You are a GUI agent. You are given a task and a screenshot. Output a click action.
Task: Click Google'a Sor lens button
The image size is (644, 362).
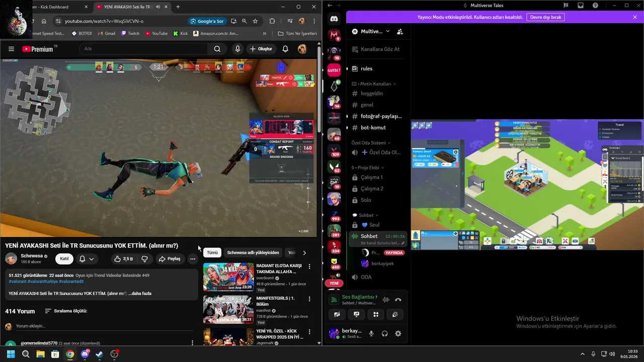click(207, 21)
